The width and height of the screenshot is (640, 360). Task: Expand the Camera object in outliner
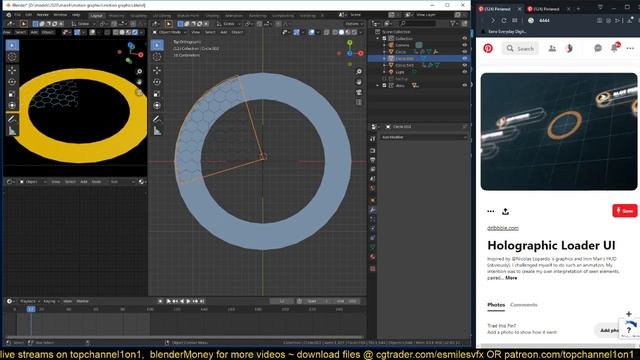coord(384,45)
